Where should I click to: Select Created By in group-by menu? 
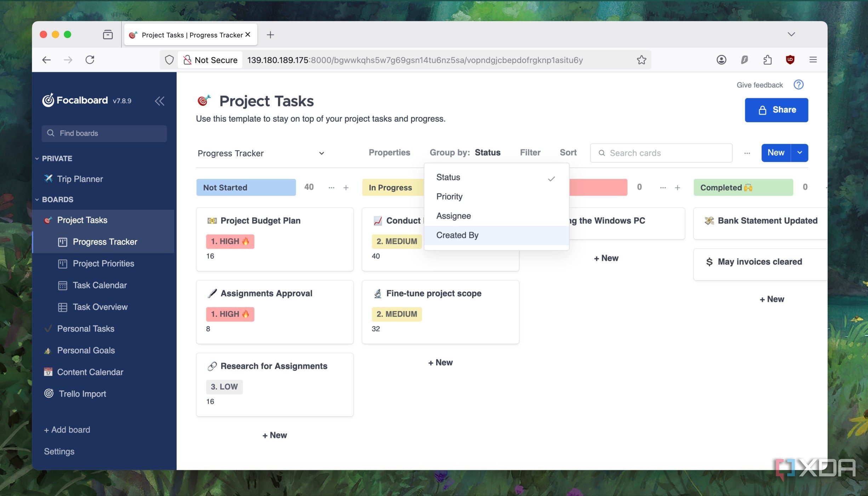pyautogui.click(x=496, y=235)
